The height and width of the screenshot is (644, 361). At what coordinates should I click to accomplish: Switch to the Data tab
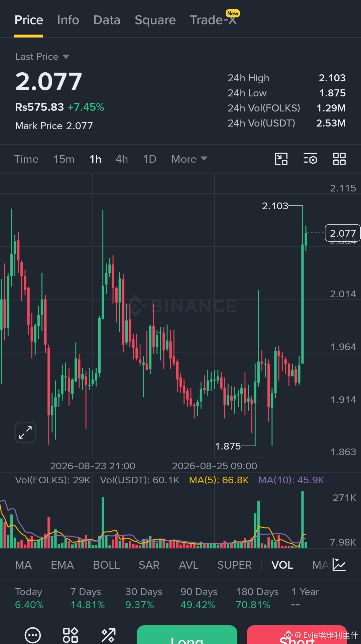click(x=107, y=20)
